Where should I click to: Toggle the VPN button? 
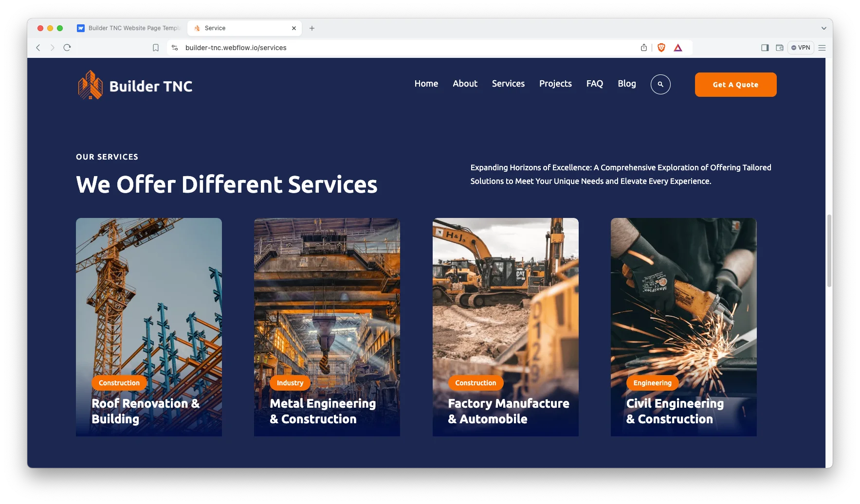801,48
